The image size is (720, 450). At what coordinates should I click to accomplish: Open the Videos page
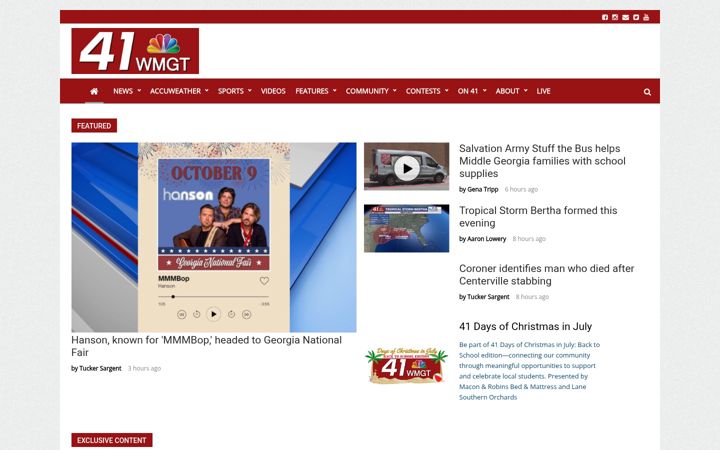[273, 91]
